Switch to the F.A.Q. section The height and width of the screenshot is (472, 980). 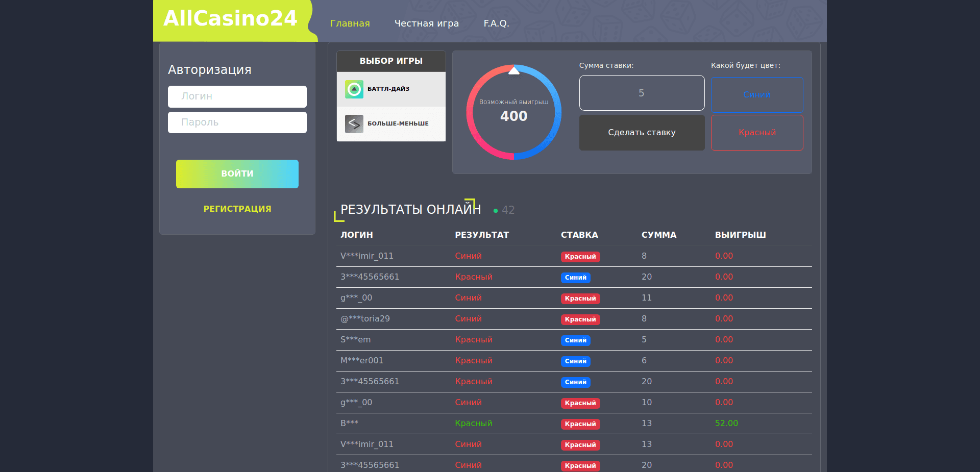point(497,23)
